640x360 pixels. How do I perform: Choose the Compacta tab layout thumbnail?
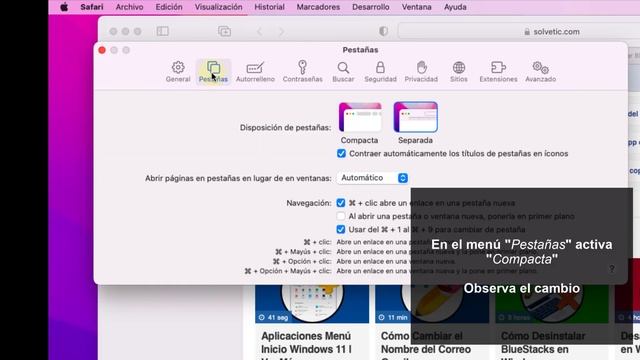tap(360, 118)
